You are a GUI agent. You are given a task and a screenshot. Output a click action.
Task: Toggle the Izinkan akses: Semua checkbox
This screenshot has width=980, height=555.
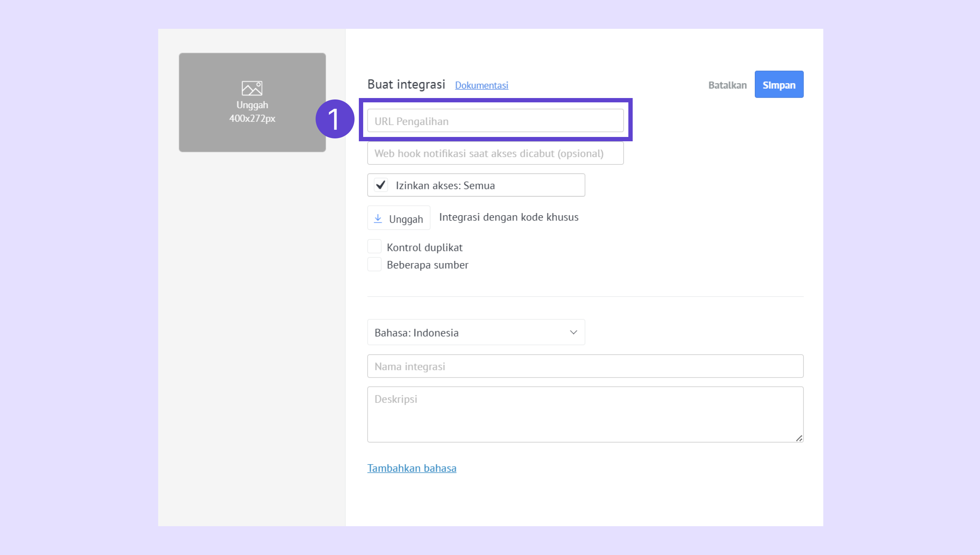[380, 185]
